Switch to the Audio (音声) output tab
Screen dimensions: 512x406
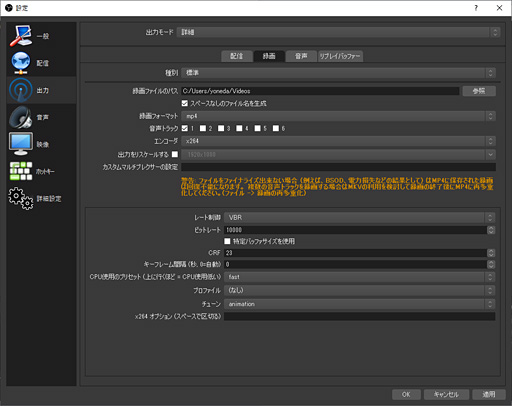coord(301,56)
